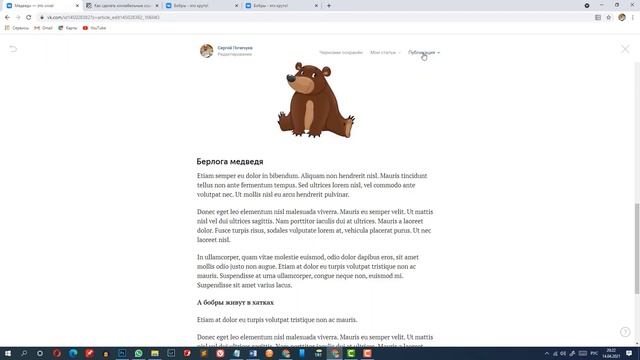This screenshot has height=360, width=640.
Task: Open WhatsApp from taskbar
Action: coord(138,353)
